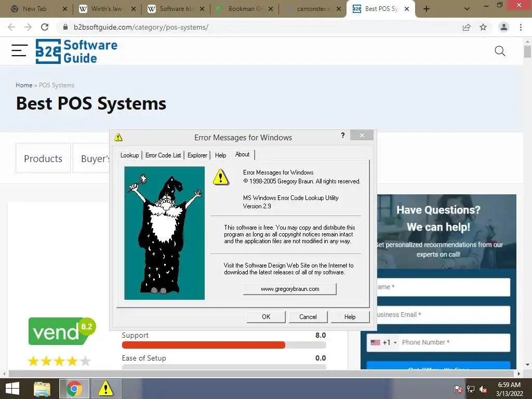Click the Business Email input field
Viewport: 532px width, 399px height.
coord(444,315)
